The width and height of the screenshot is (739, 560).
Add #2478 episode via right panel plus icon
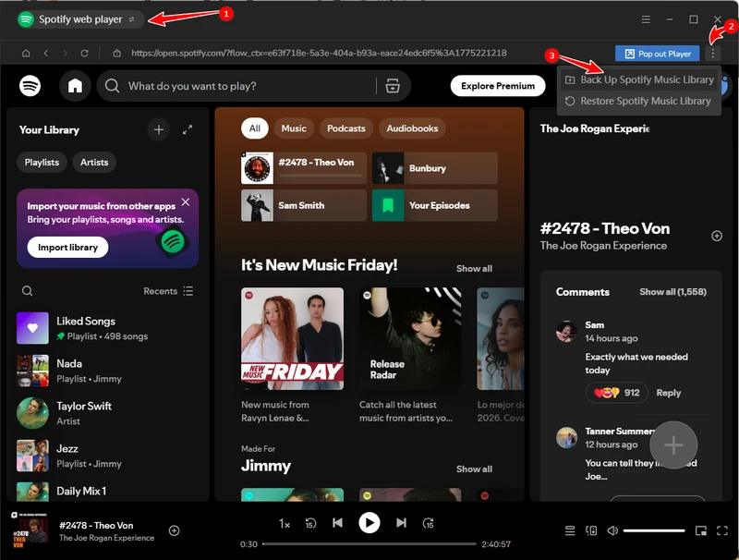click(x=717, y=236)
